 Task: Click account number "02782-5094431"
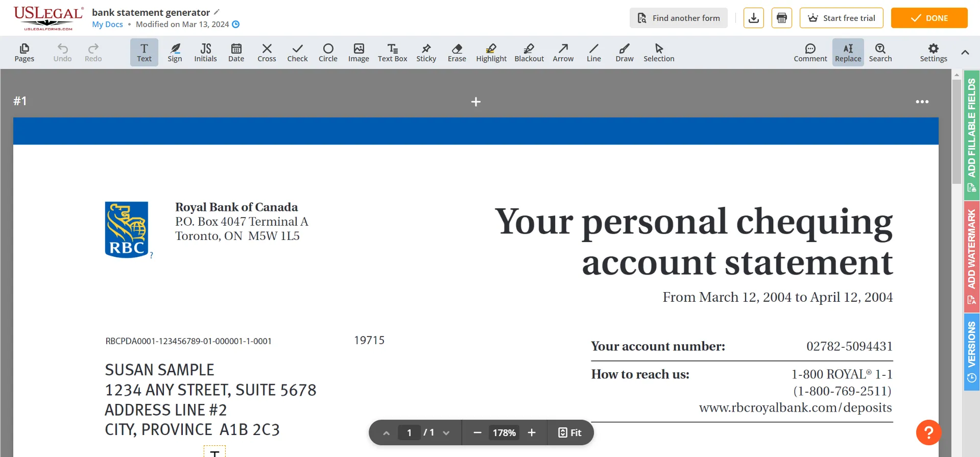pos(849,346)
